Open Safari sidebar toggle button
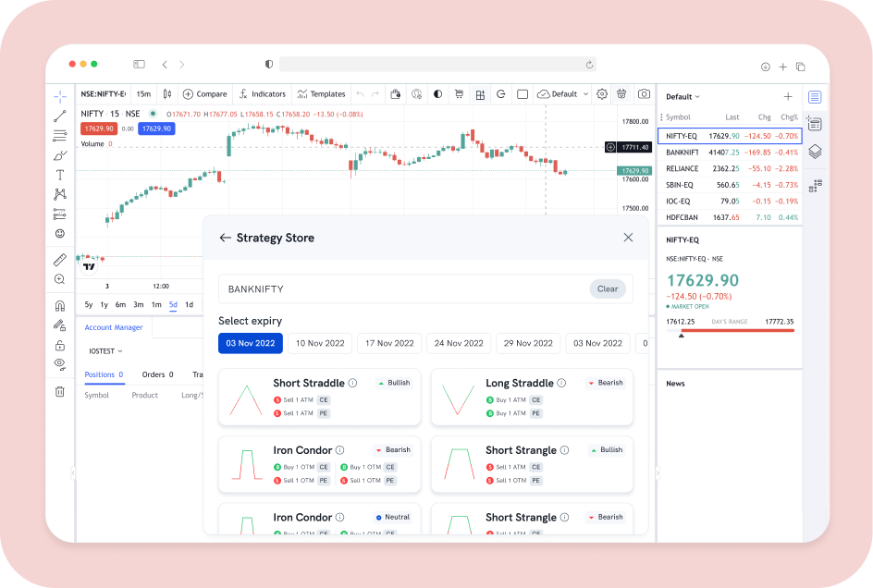Image resolution: width=873 pixels, height=588 pixels. [x=140, y=65]
